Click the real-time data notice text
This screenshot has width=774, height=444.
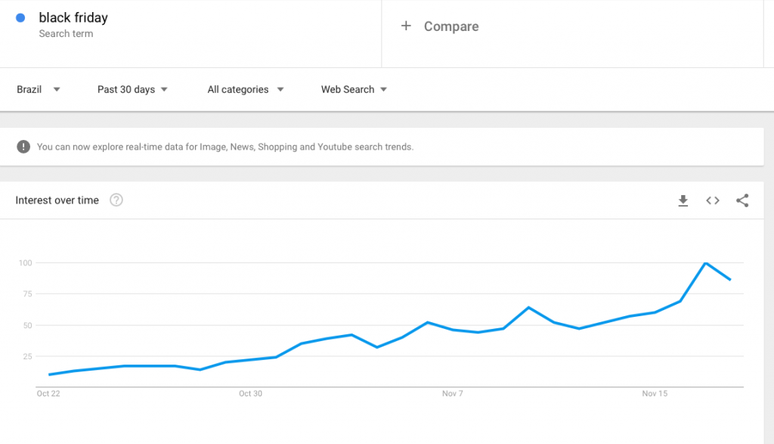(x=225, y=147)
